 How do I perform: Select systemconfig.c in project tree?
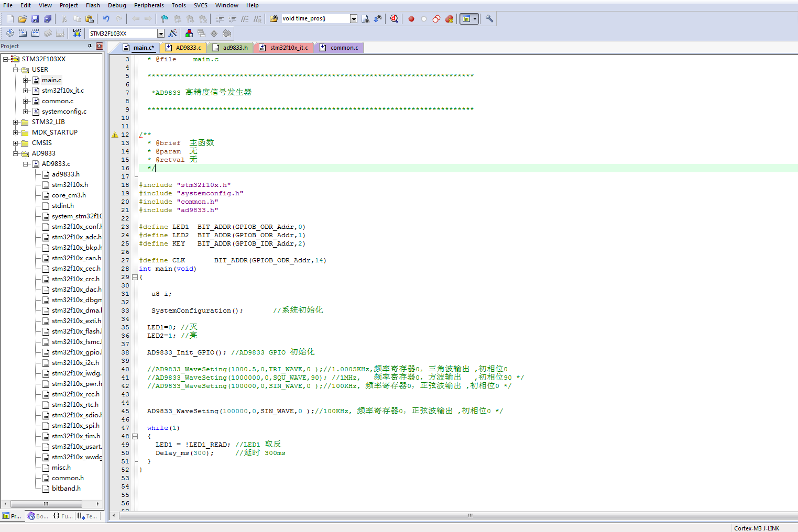64,112
